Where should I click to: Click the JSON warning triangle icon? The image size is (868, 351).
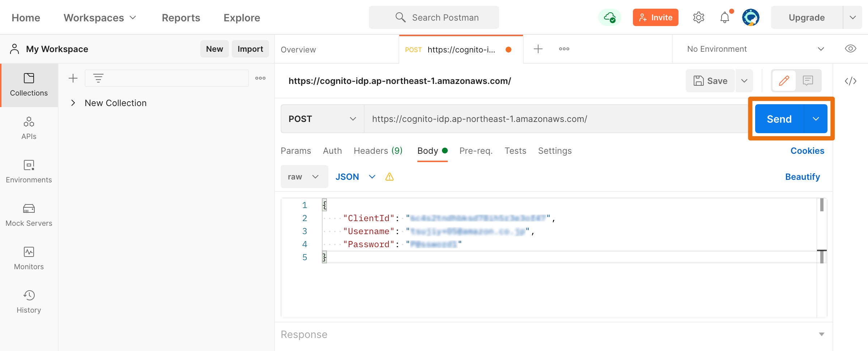[390, 177]
